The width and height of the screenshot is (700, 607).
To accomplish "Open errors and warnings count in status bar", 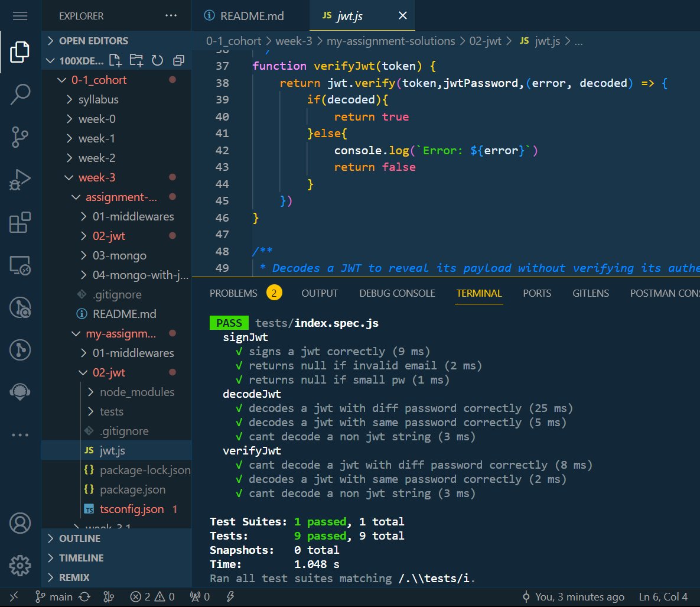I will [x=152, y=597].
